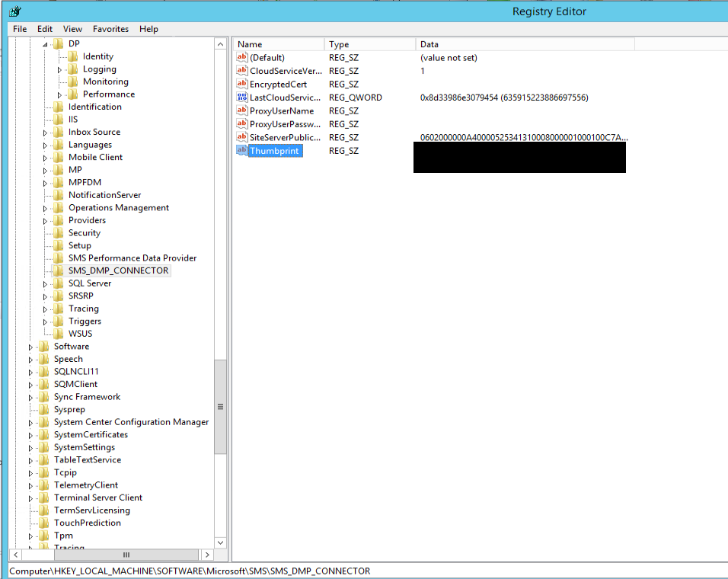This screenshot has height=579, width=728.
Task: Click the TermServLicensing folder icon
Action: coord(44,510)
